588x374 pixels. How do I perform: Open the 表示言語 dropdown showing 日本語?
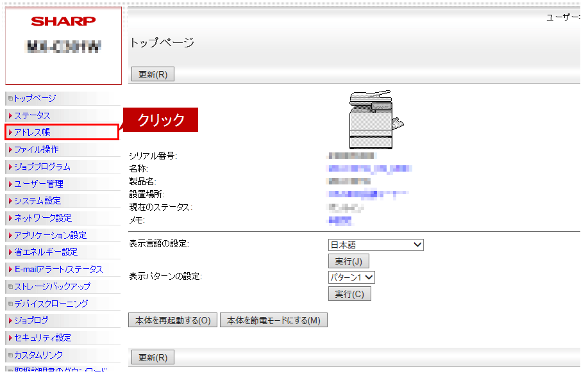(x=376, y=245)
